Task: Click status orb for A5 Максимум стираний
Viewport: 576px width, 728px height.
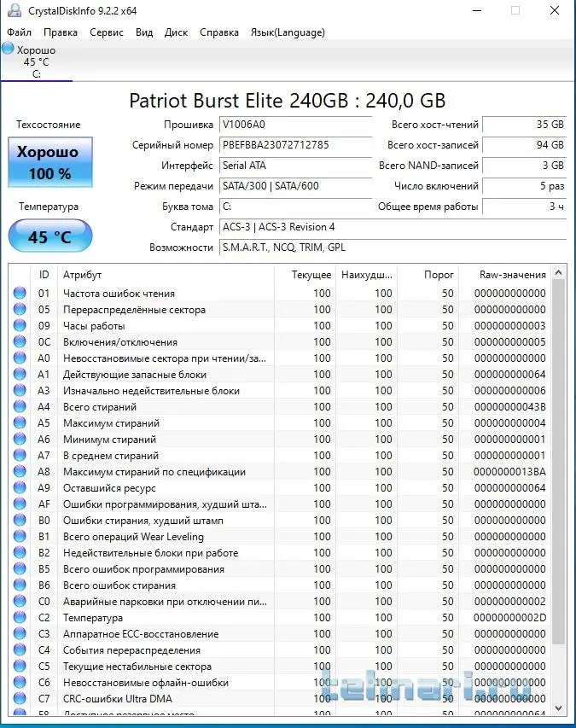Action: click(x=20, y=423)
